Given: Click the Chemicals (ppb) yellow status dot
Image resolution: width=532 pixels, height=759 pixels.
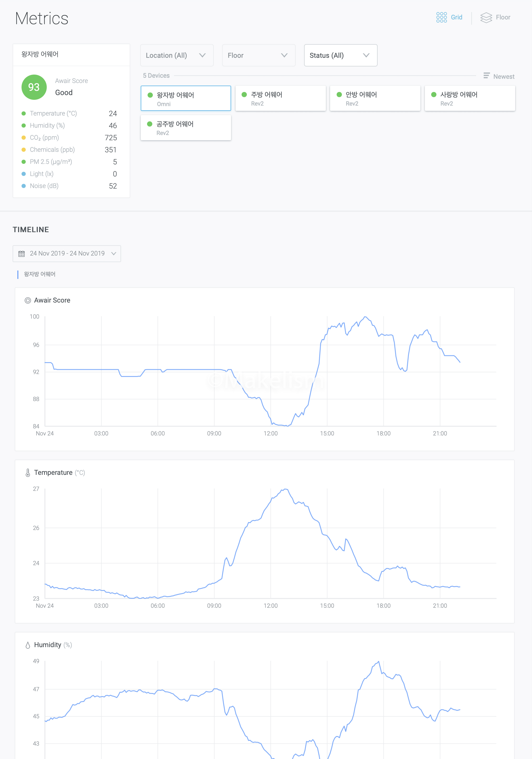Looking at the screenshot, I should [x=23, y=150].
